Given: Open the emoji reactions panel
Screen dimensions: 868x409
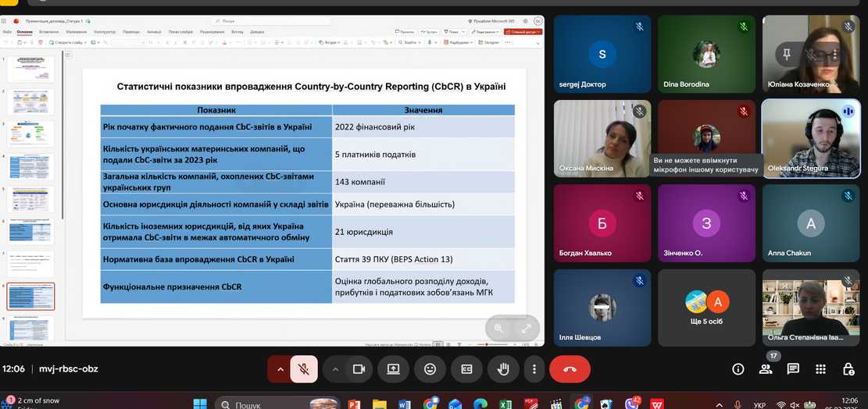Looking at the screenshot, I should (430, 369).
